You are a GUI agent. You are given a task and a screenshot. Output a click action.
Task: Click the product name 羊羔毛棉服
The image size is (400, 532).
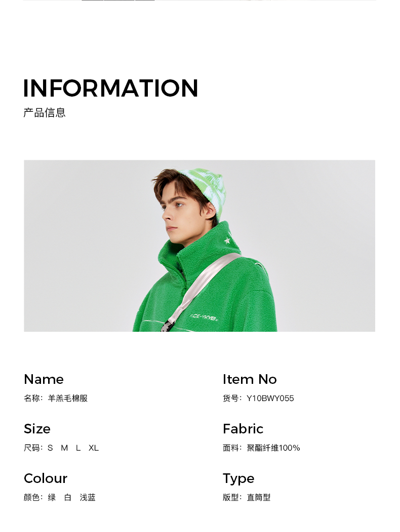(x=68, y=398)
